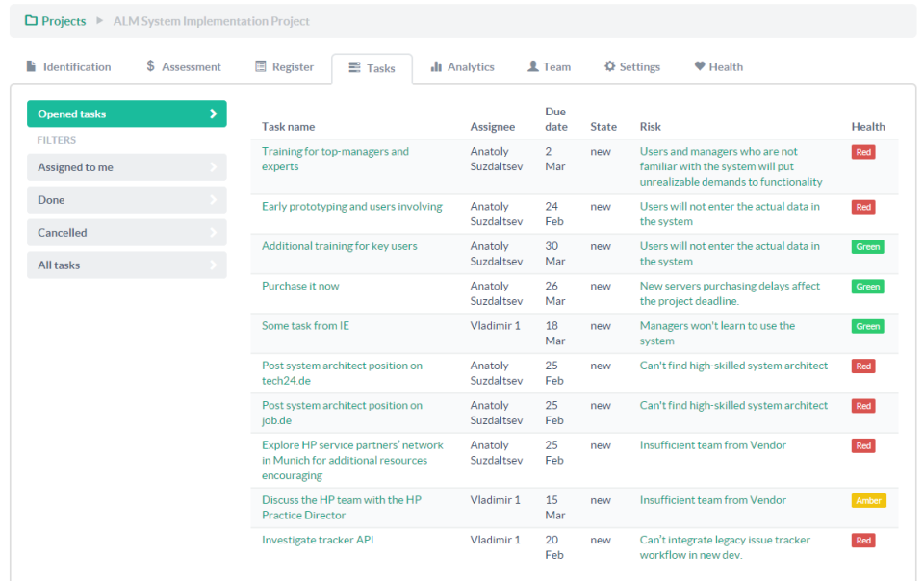Click the Register tab list icon

click(261, 67)
